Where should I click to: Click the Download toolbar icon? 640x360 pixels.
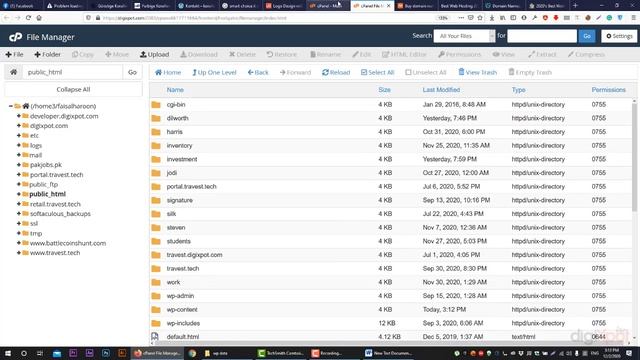pos(199,54)
